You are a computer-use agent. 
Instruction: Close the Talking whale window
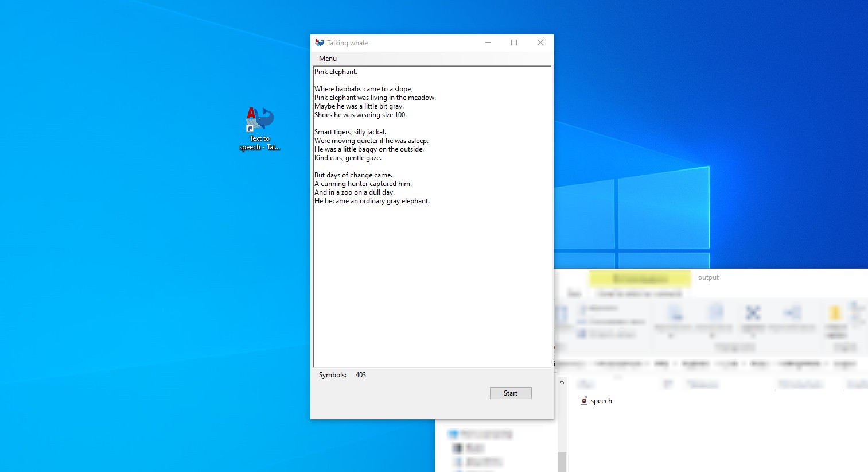[540, 42]
